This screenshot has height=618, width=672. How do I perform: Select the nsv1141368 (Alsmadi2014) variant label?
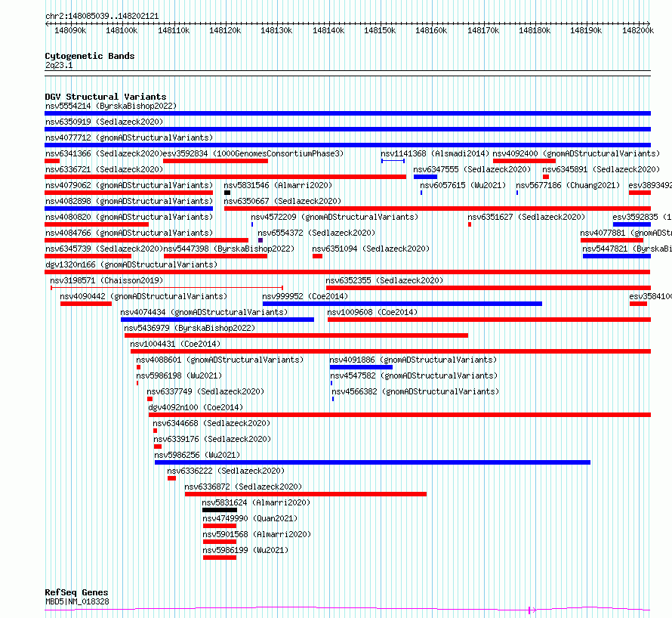click(x=435, y=153)
